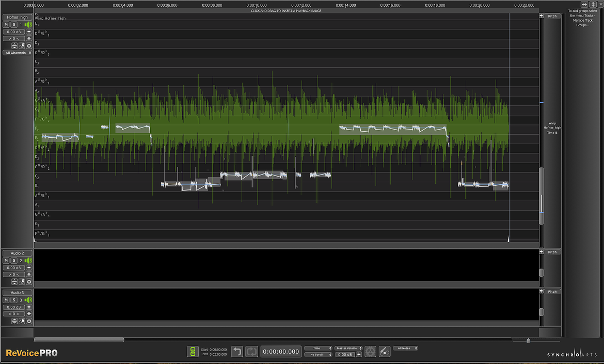Click the Pitch tab for Hofner_high track
This screenshot has width=604, height=364.
[552, 16]
